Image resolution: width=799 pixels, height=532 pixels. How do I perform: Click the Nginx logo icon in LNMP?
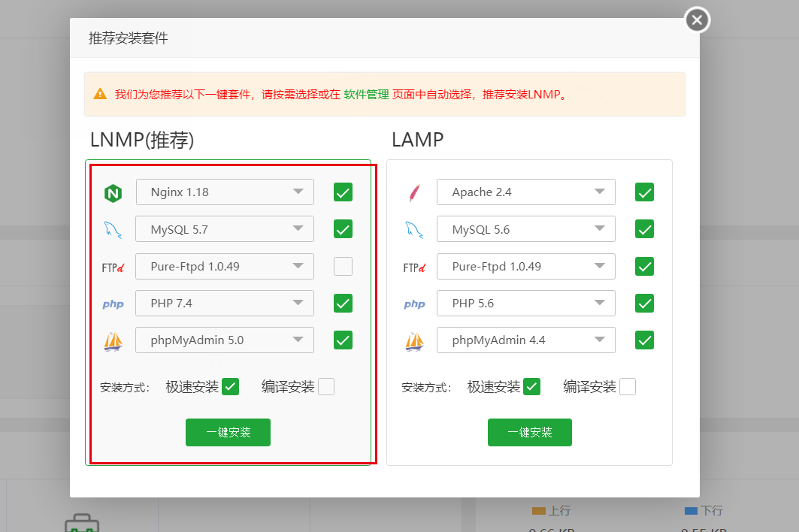[x=113, y=193]
